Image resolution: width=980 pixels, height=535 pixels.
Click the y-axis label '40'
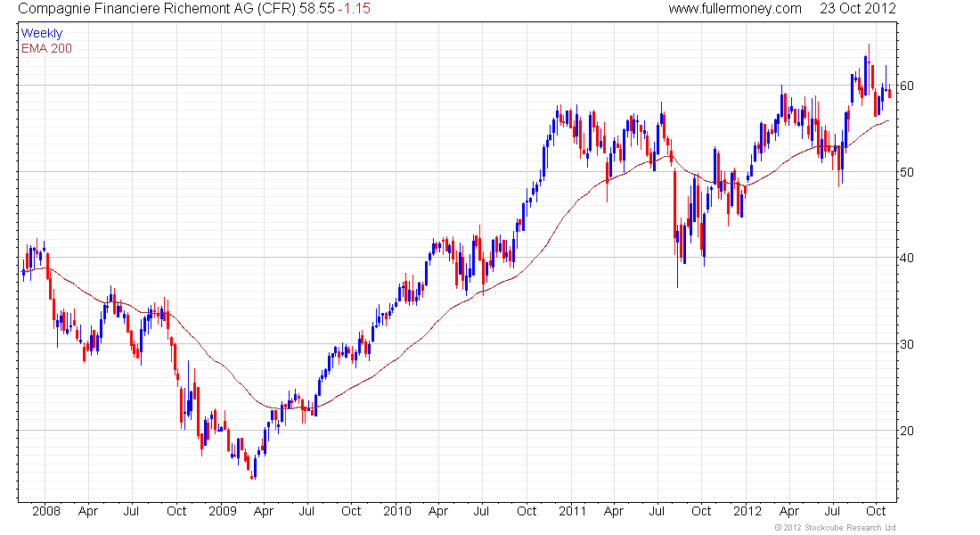(907, 258)
